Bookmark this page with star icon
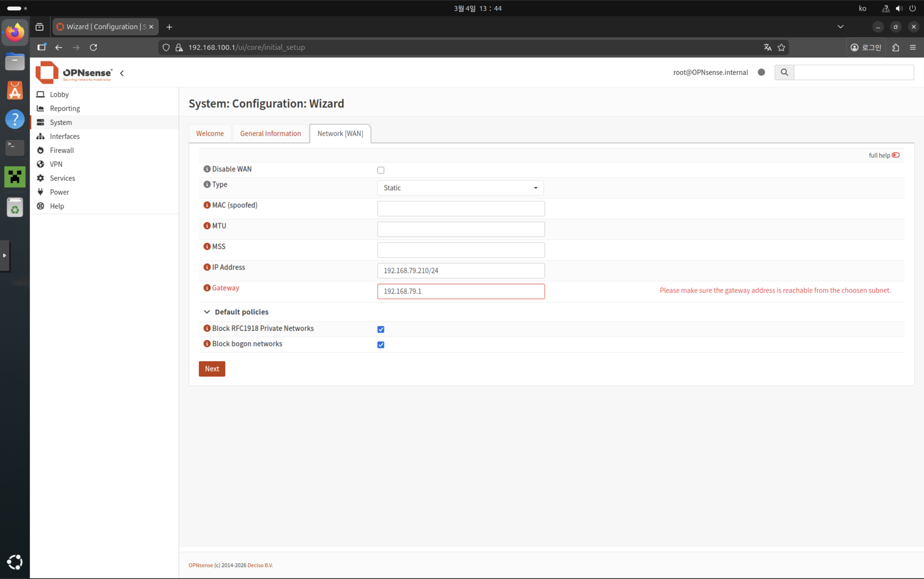924x579 pixels. coord(781,47)
